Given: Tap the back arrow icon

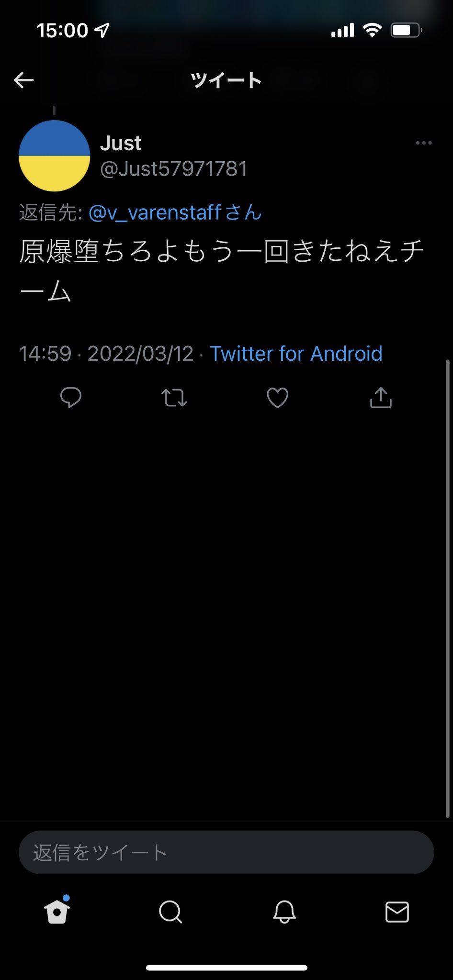Looking at the screenshot, I should coord(24,80).
